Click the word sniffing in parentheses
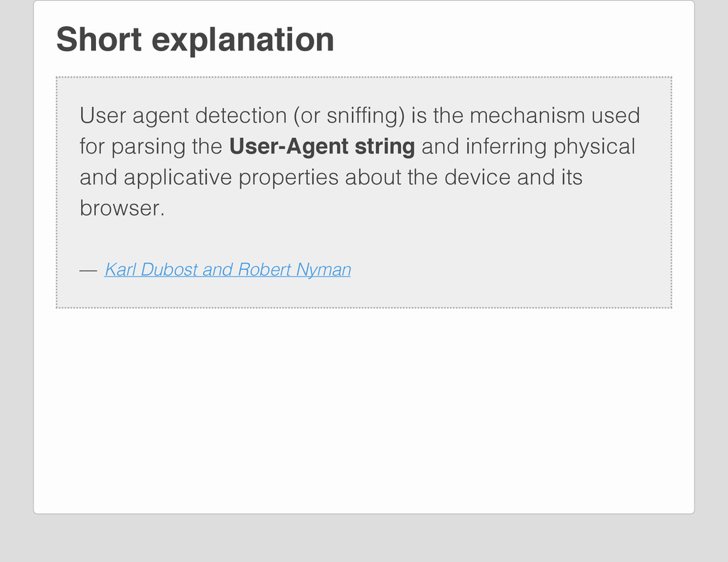Image resolution: width=728 pixels, height=562 pixels. (x=365, y=116)
